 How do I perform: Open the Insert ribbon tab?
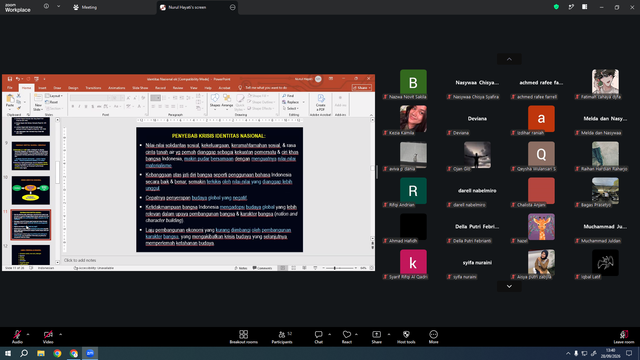click(x=42, y=88)
